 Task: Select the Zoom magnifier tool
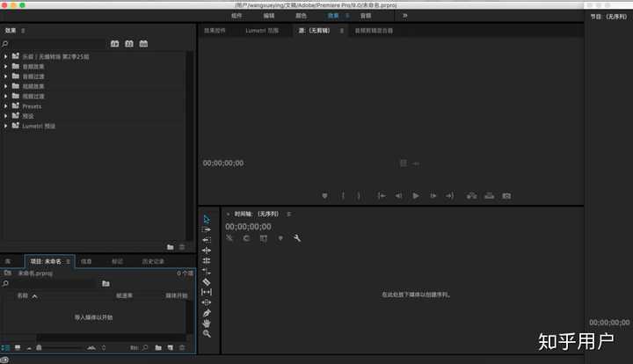click(207, 334)
